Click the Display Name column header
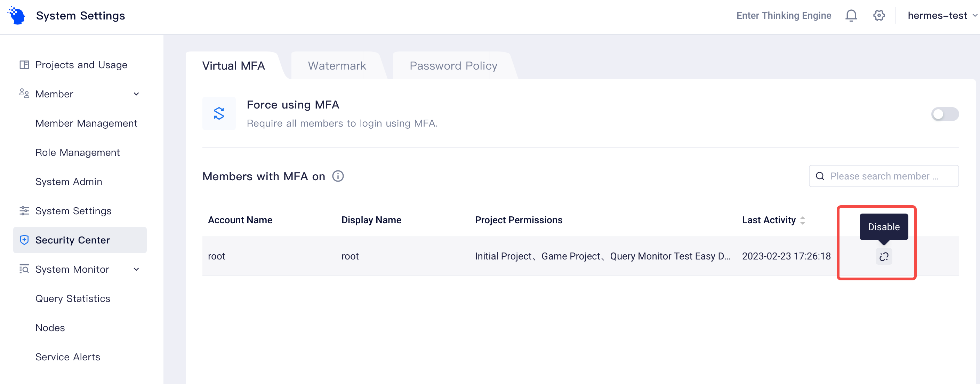Screen dimensions: 980x384 coord(371,221)
